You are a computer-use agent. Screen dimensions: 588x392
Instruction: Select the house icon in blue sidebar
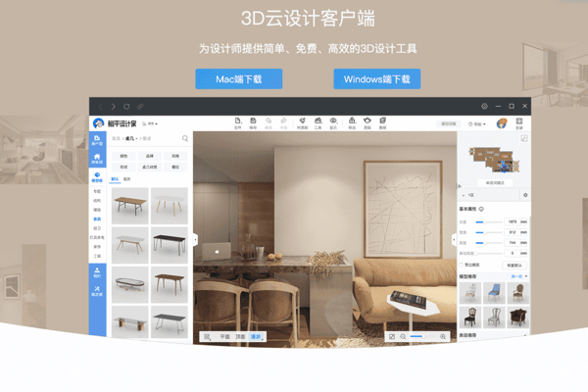click(x=97, y=159)
